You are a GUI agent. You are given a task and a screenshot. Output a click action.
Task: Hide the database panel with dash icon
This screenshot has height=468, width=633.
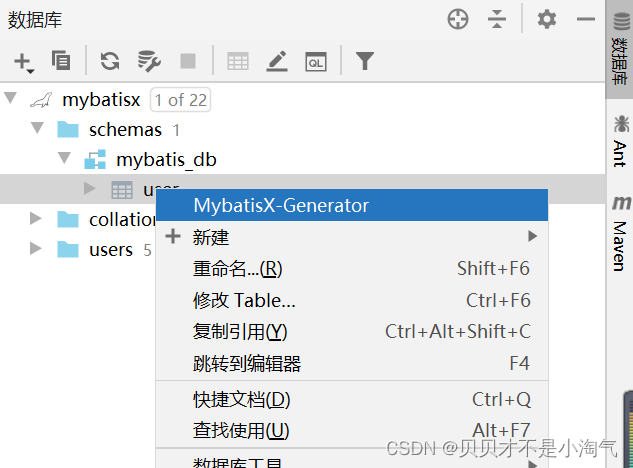pyautogui.click(x=585, y=19)
